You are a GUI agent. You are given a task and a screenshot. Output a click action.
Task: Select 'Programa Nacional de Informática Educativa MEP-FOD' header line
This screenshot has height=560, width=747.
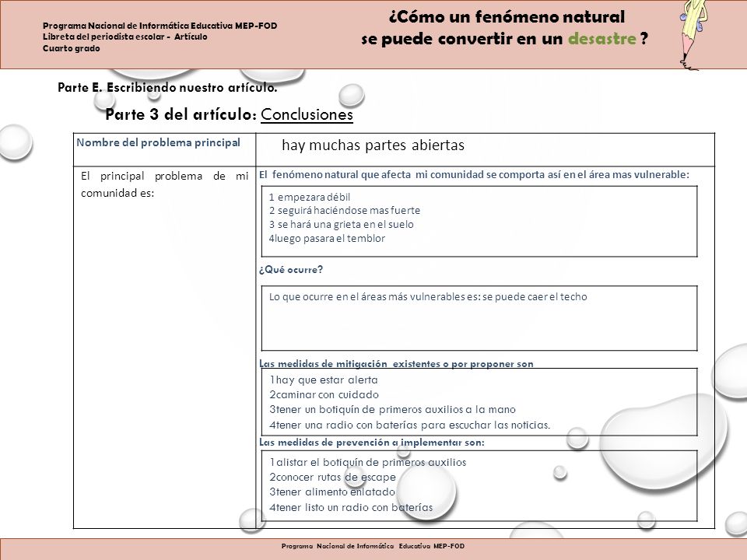point(160,26)
